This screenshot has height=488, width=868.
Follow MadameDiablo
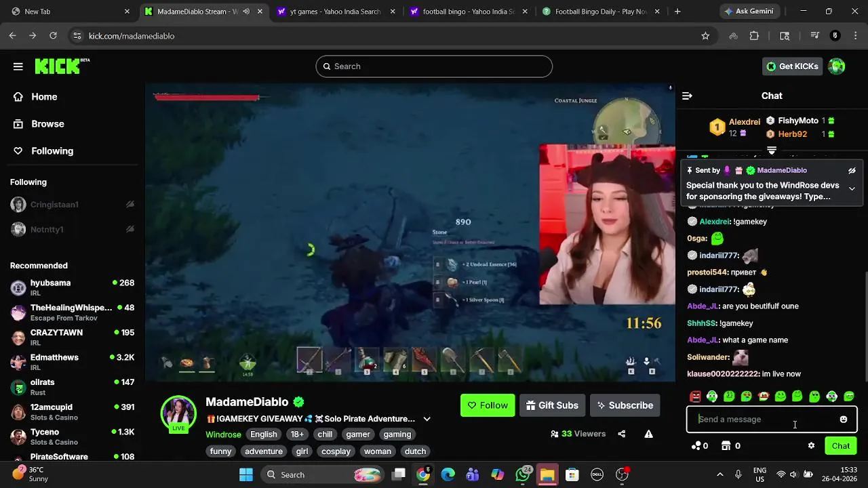488,405
